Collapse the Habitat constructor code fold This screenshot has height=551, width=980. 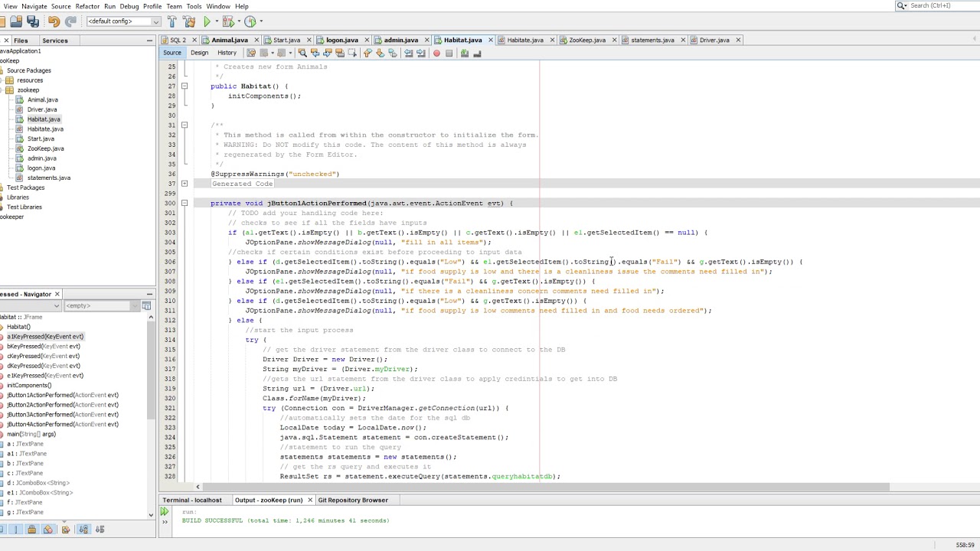tap(185, 86)
